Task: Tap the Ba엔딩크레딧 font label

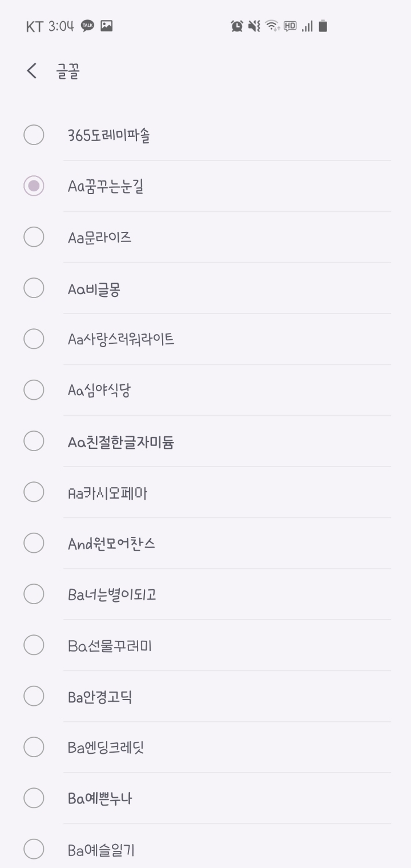Action: (106, 748)
